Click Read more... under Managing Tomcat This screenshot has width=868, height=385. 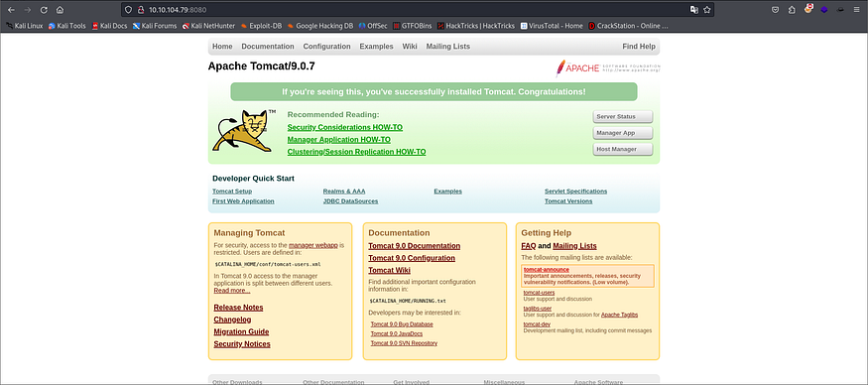(x=232, y=291)
